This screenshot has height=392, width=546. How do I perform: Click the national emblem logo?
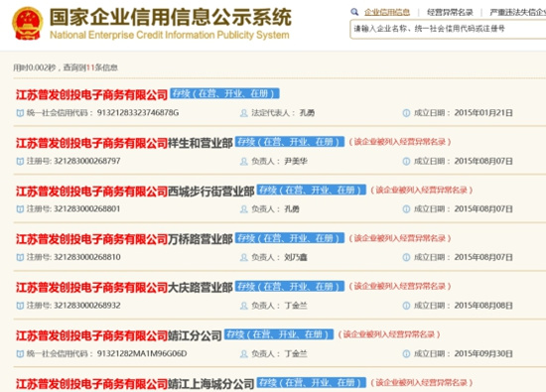28,24
